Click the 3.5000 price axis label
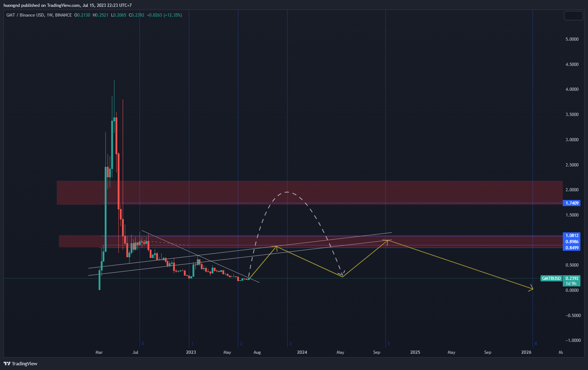 [572, 115]
